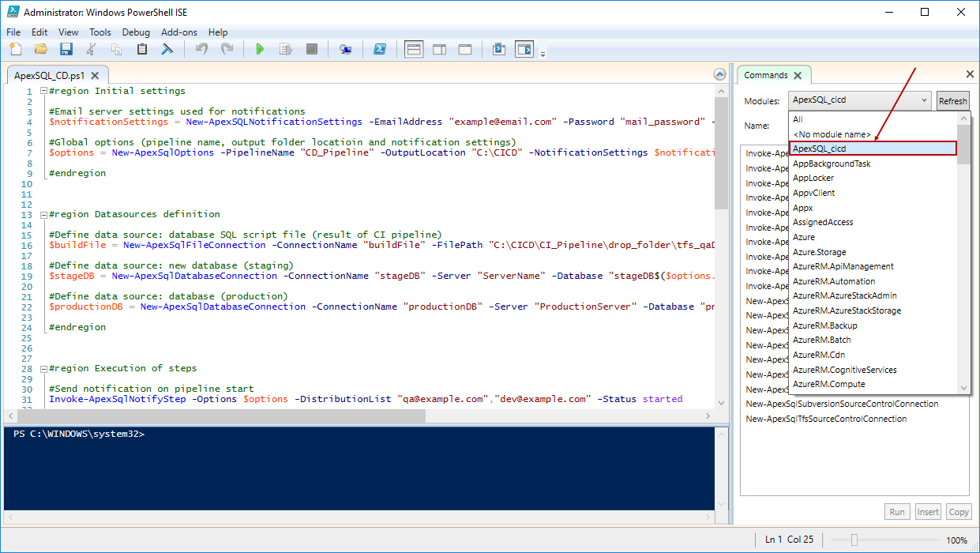Collapse the Initial settings region
Image resolution: width=980 pixels, height=553 pixels.
point(42,91)
